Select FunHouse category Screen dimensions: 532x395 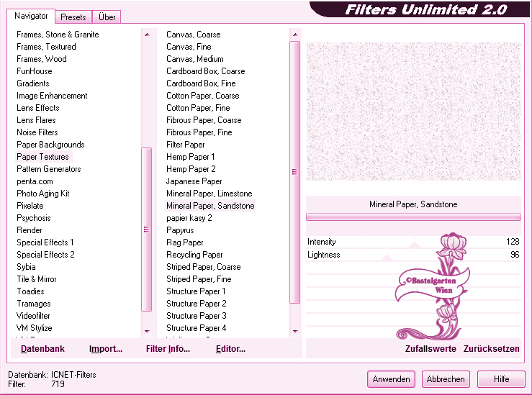[x=35, y=71]
